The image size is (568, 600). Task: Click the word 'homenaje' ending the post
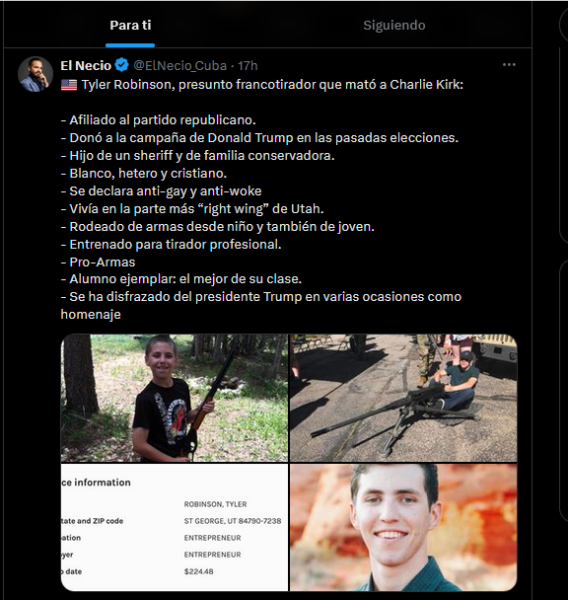(x=91, y=315)
